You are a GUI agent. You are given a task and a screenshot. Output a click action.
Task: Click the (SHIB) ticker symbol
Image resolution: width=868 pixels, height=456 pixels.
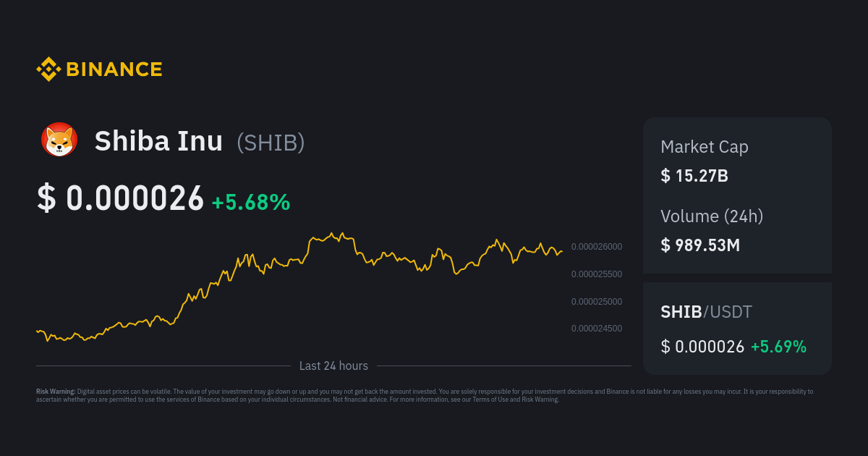271,143
